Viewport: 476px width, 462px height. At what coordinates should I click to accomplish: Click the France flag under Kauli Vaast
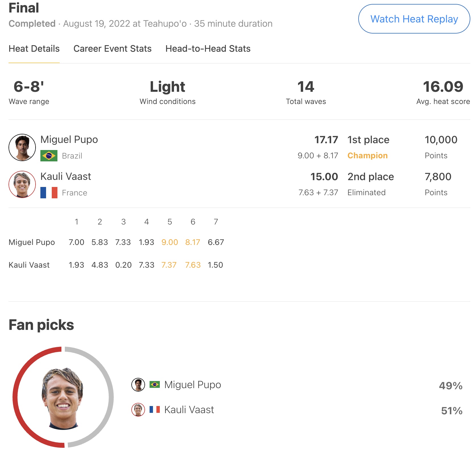point(49,193)
